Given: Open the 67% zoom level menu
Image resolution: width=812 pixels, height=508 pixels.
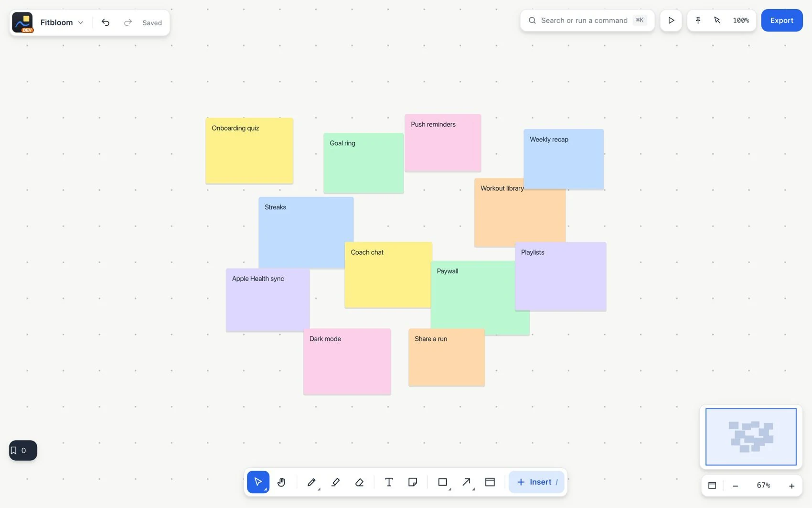Looking at the screenshot, I should pyautogui.click(x=763, y=486).
